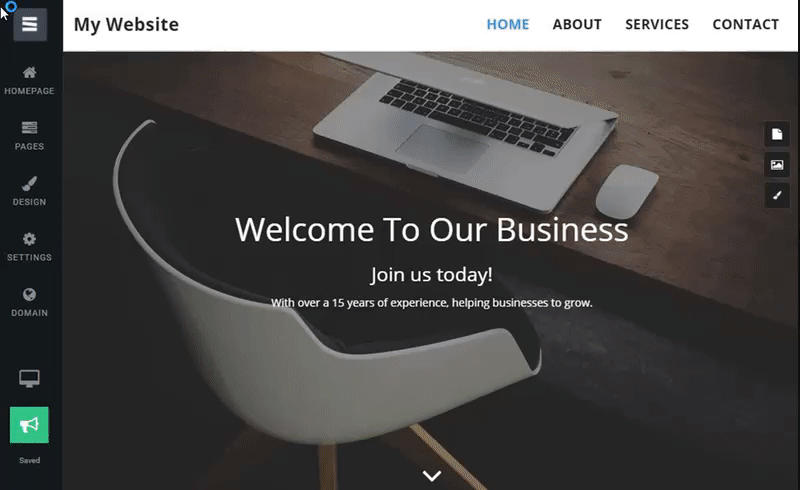800x490 pixels.
Task: Open the Domain globe panel
Action: coord(30,302)
